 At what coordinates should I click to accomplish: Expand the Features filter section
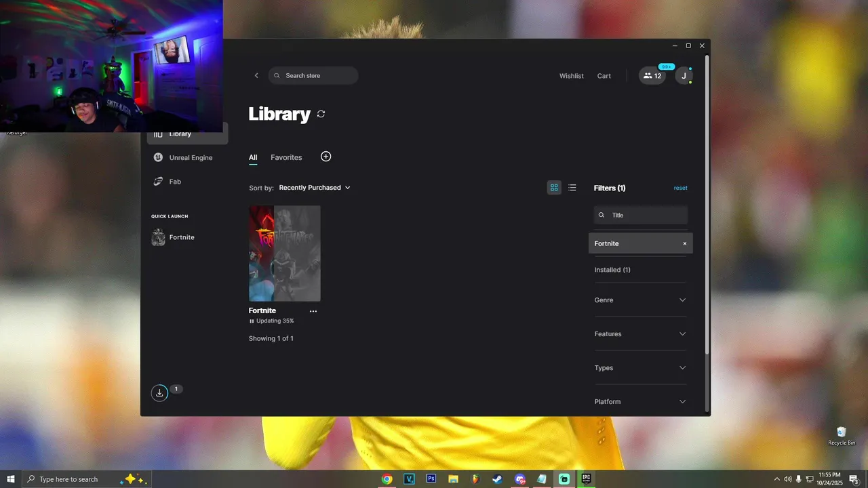click(640, 334)
